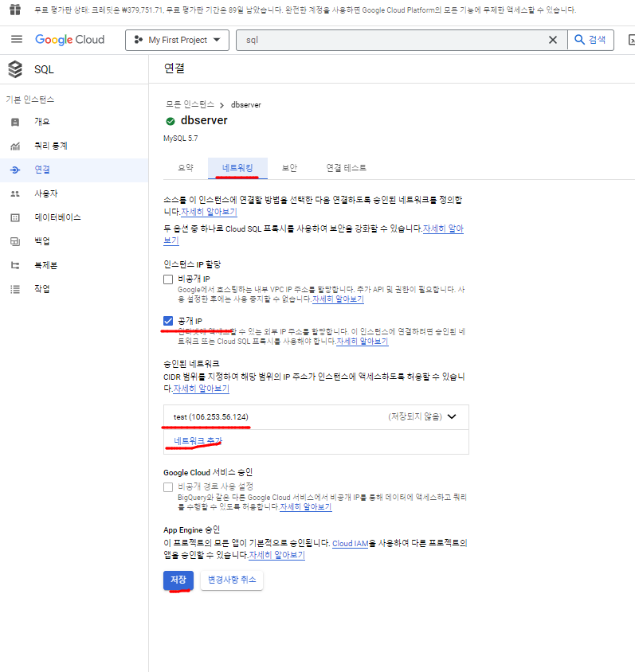635x672 pixels.
Task: Click the 네트워크 추가 link
Action: pos(198,441)
